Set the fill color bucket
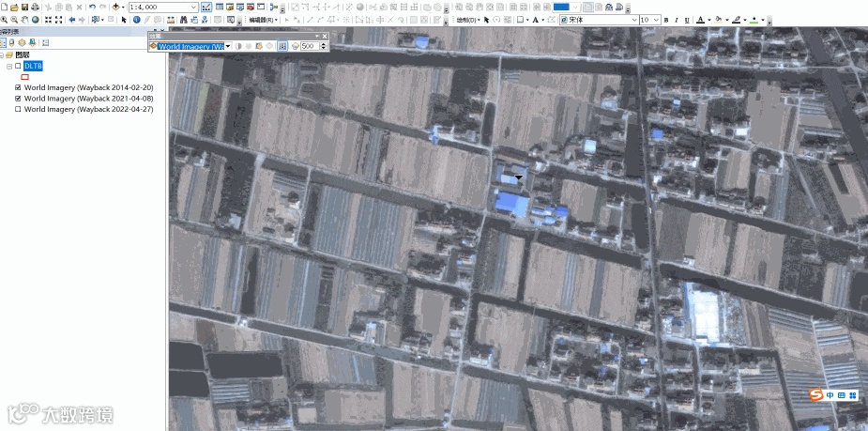This screenshot has width=868, height=431. [x=719, y=20]
